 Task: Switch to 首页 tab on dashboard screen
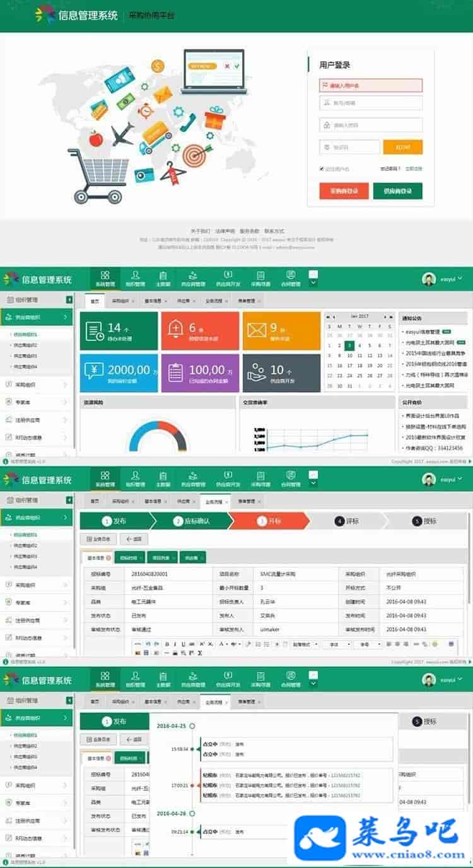[x=95, y=301]
